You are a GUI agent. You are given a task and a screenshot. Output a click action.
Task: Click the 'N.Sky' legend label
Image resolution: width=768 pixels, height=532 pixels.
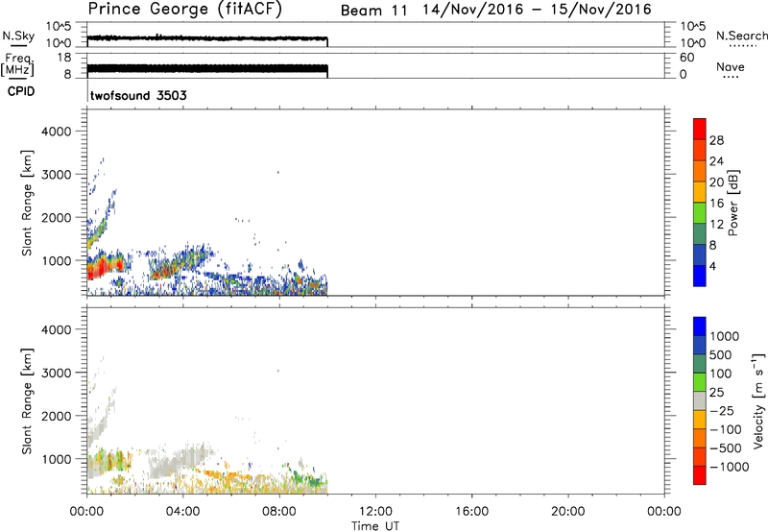click(x=18, y=36)
